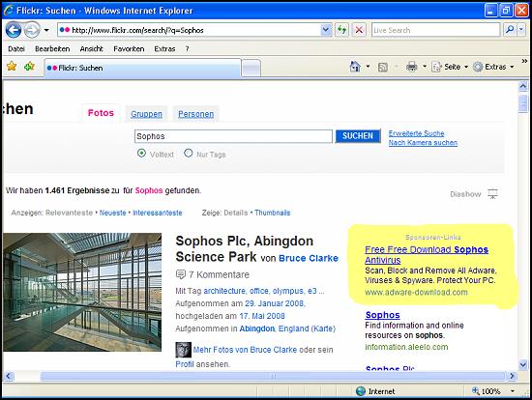This screenshot has height=400, width=532.
Task: Open the architecture tag link
Action: point(224,291)
